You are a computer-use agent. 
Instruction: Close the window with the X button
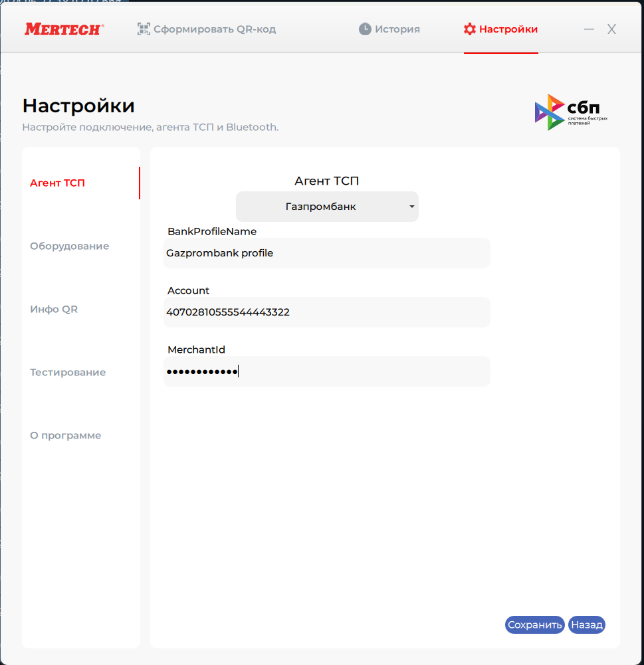[611, 29]
